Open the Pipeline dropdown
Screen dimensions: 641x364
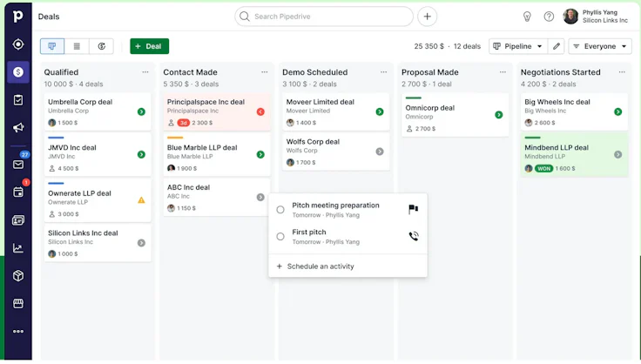pyautogui.click(x=518, y=46)
